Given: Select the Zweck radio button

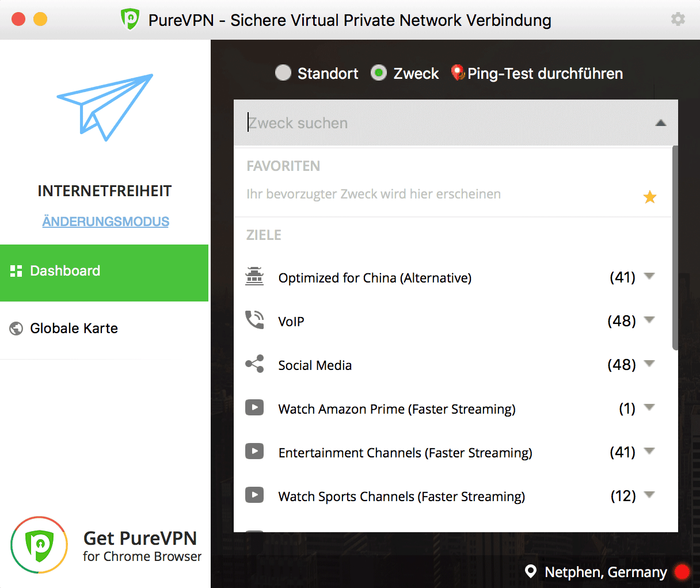Looking at the screenshot, I should pos(378,72).
